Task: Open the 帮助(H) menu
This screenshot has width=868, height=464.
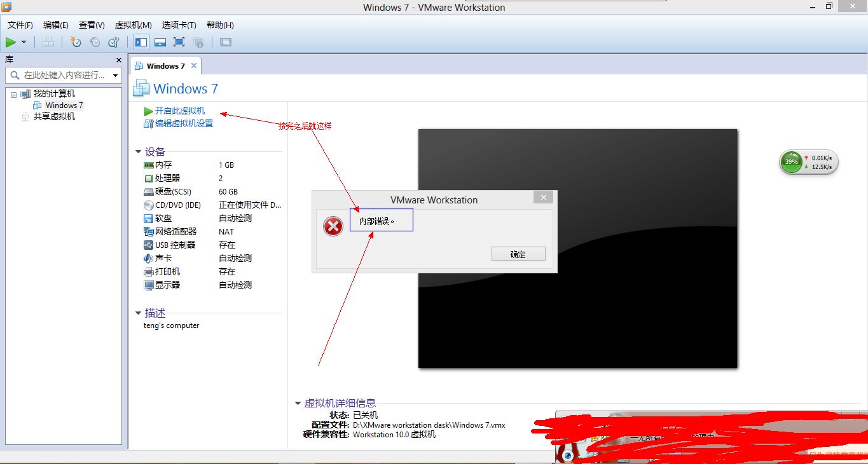Action: (220, 25)
